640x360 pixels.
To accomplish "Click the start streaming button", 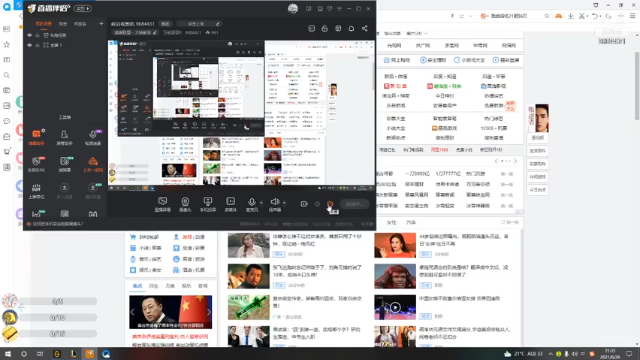I will (354, 204).
